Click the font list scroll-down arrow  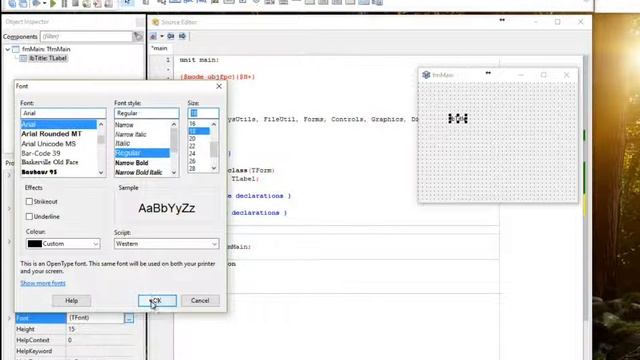tap(101, 173)
